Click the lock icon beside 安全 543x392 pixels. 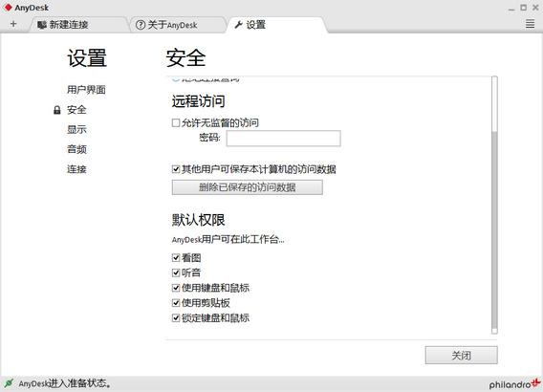pyautogui.click(x=57, y=110)
